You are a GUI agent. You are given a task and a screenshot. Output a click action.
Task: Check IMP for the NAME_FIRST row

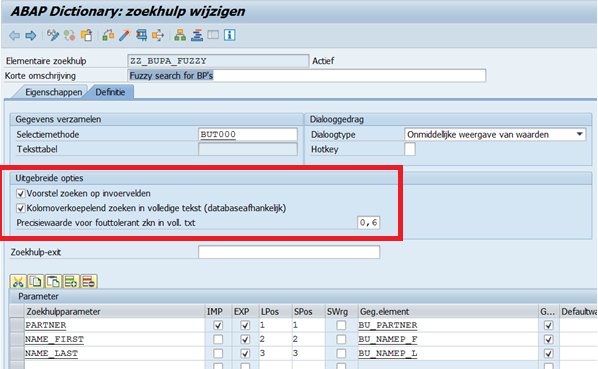click(x=218, y=339)
